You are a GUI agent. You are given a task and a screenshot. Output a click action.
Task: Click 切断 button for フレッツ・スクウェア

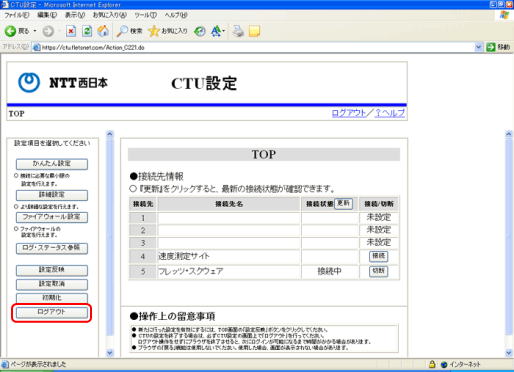tap(379, 271)
